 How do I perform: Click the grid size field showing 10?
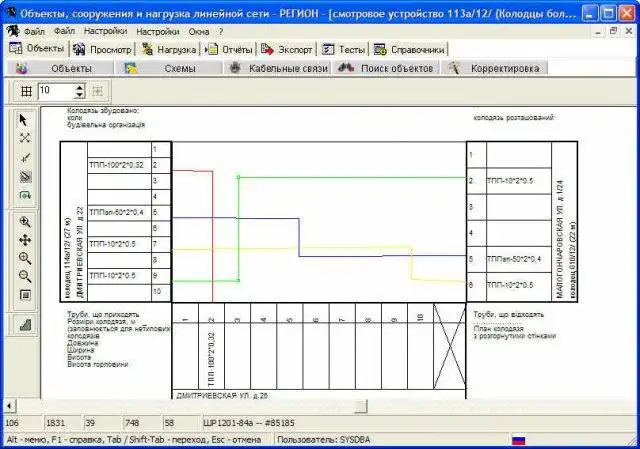tap(57, 91)
